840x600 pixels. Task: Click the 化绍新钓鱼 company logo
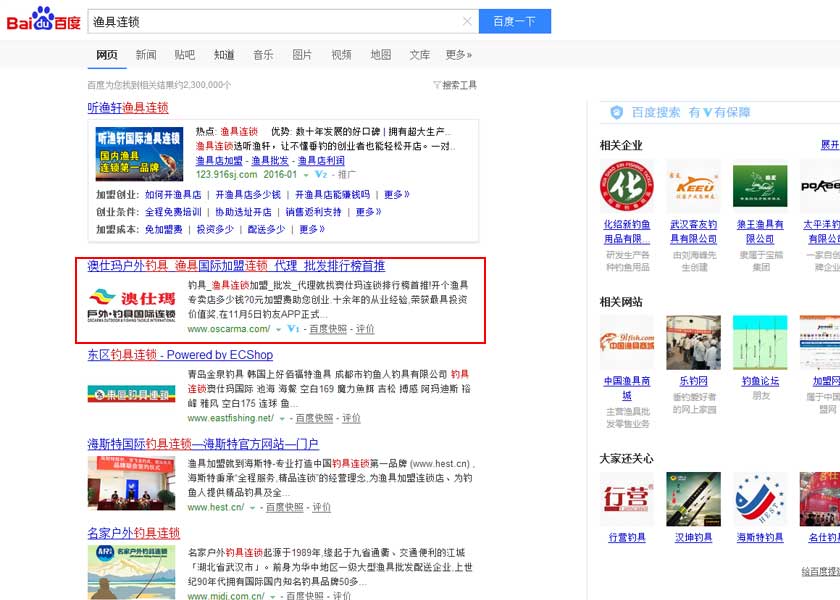click(627, 186)
